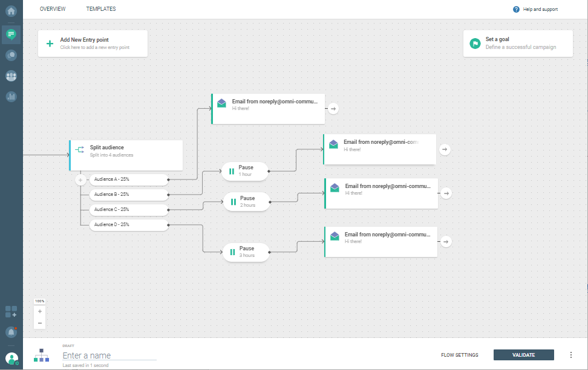
Task: Click the add apps grid icon
Action: pyautogui.click(x=11, y=312)
